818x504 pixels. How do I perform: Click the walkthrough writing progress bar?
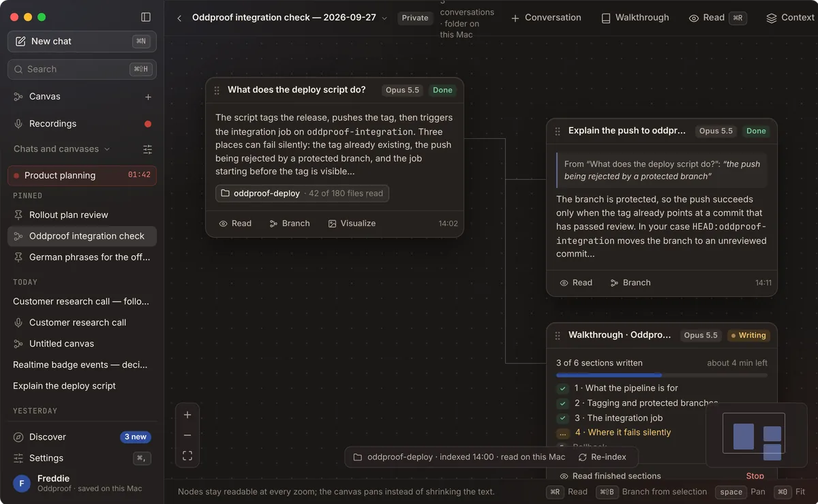[661, 375]
